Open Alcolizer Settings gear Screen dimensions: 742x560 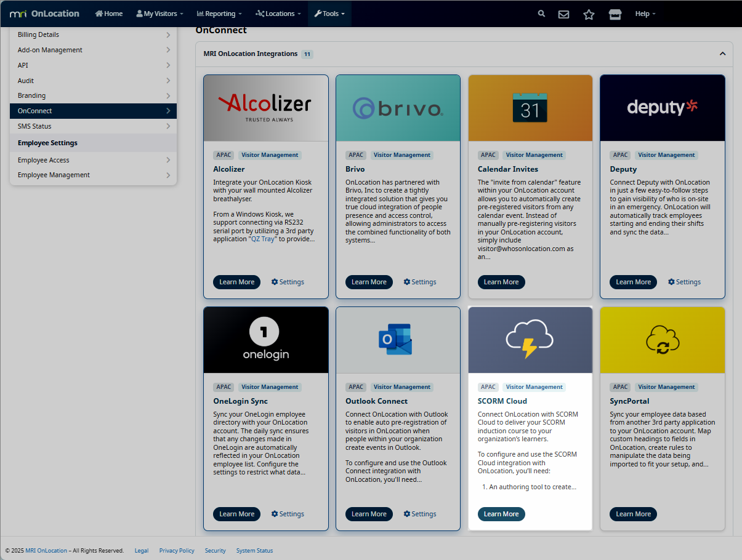coord(288,282)
